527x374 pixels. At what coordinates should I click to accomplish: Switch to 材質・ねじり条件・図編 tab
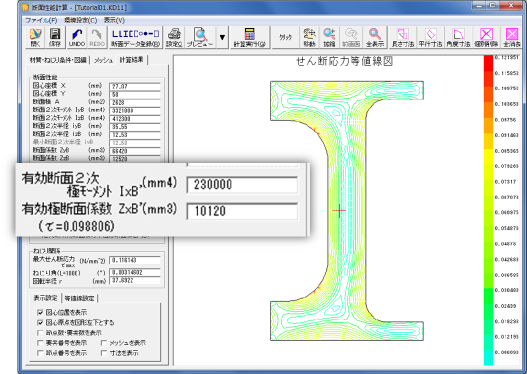click(58, 60)
